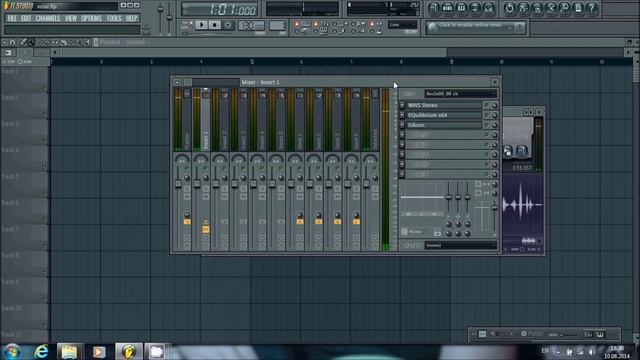The width and height of the screenshot is (640, 360).
Task: Open the piano roll shortcut icon
Action: coord(461,8)
